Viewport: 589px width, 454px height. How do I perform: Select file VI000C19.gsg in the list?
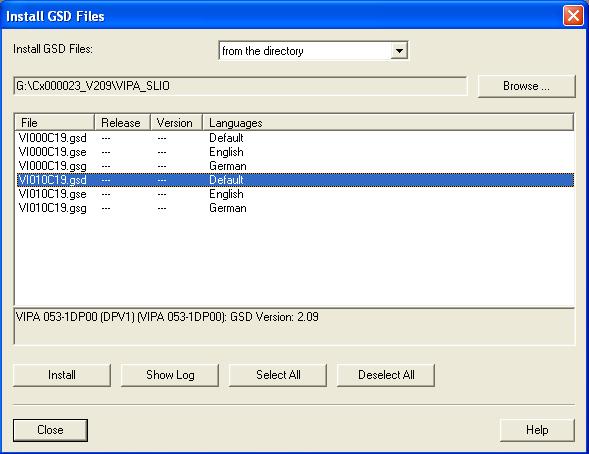click(x=53, y=166)
